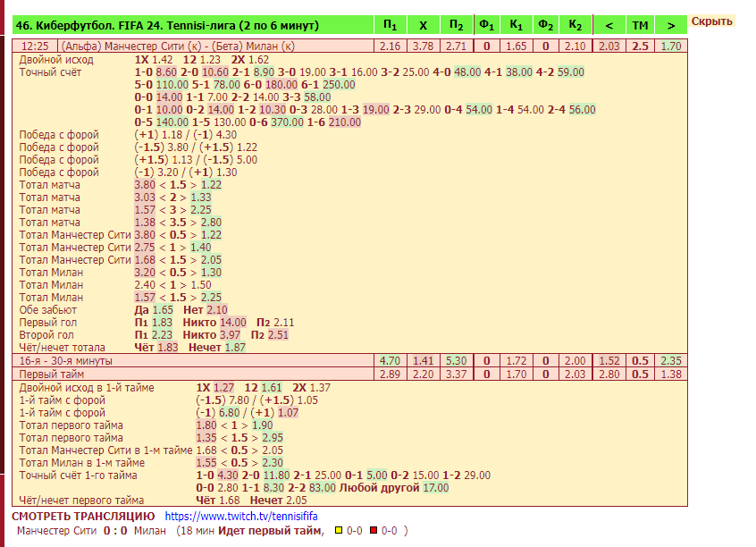Pick exact score 1-0 at 8.60

coord(166,72)
